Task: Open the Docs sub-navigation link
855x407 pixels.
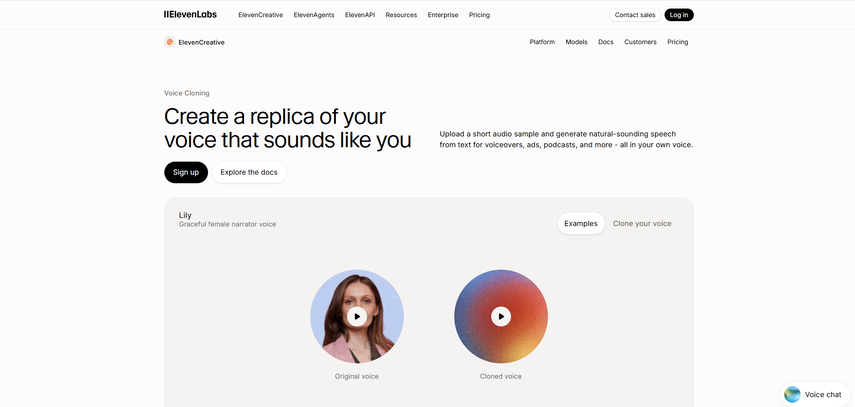Action: [x=606, y=42]
